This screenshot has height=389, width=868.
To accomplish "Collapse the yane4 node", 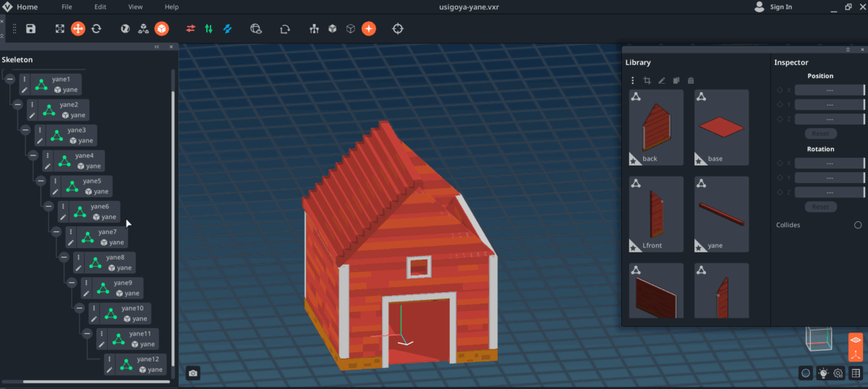I will [33, 155].
